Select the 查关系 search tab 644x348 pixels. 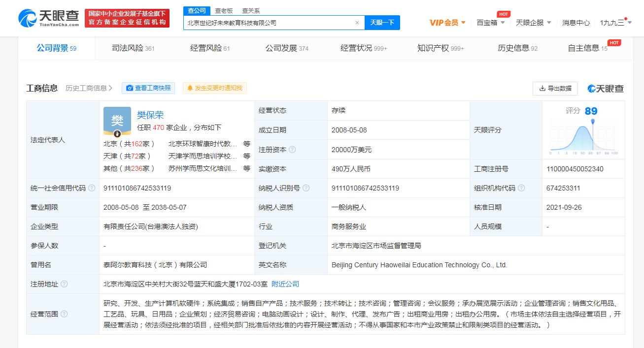(251, 11)
